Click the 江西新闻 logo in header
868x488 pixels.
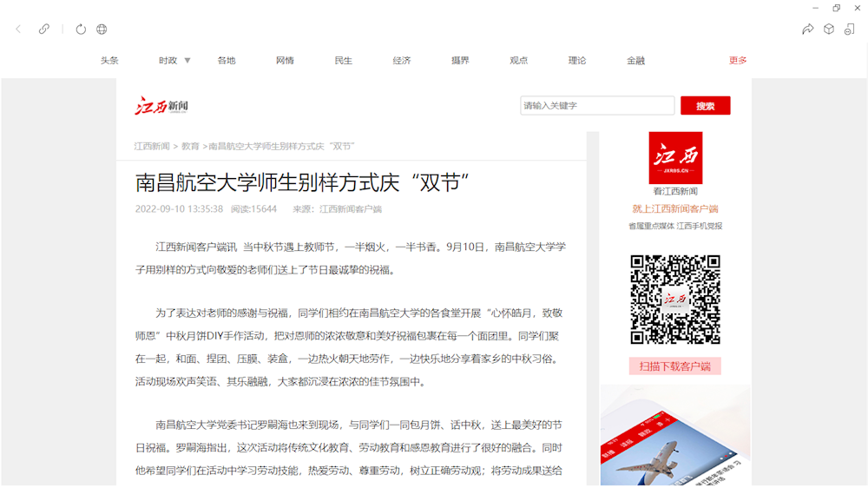tap(161, 106)
